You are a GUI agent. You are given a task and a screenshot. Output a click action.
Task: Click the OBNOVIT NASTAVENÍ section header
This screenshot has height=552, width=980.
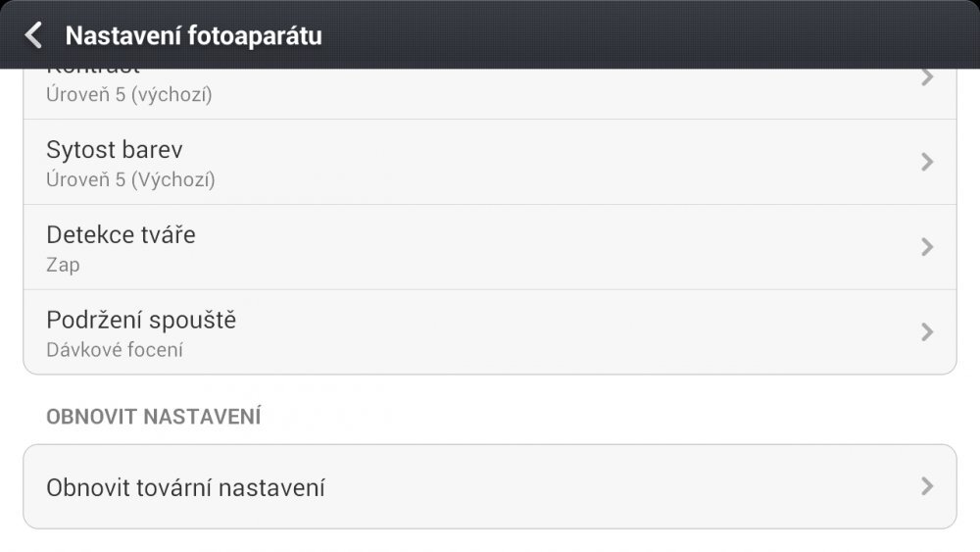pyautogui.click(x=153, y=416)
